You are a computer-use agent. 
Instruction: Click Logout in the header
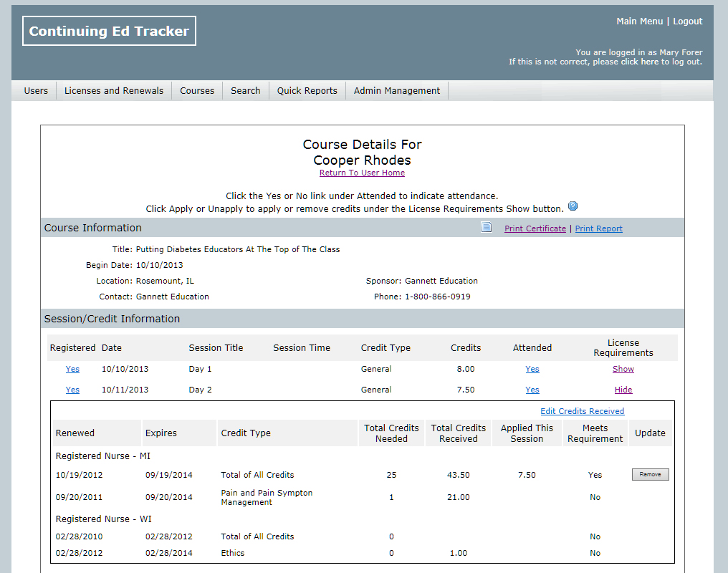coord(687,21)
